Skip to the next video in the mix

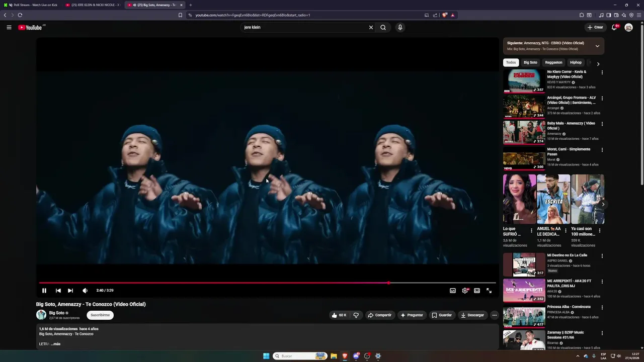coord(70,290)
